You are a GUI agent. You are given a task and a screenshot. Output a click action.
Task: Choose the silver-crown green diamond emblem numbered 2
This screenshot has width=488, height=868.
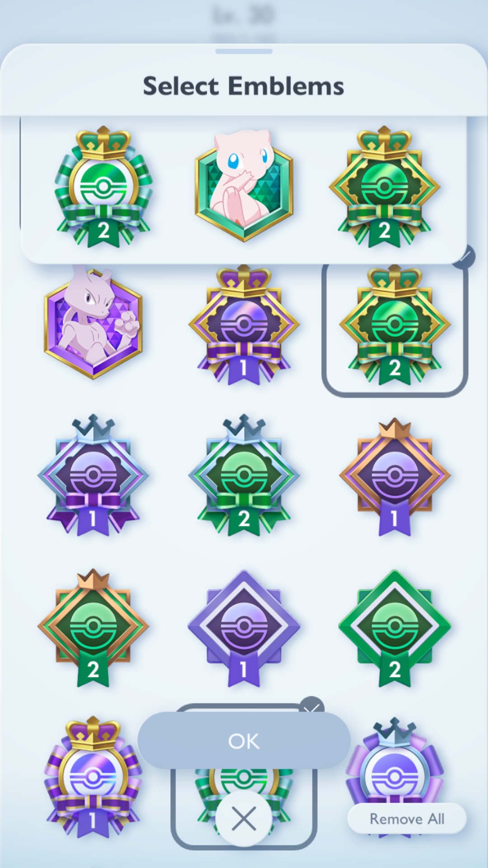point(244,475)
